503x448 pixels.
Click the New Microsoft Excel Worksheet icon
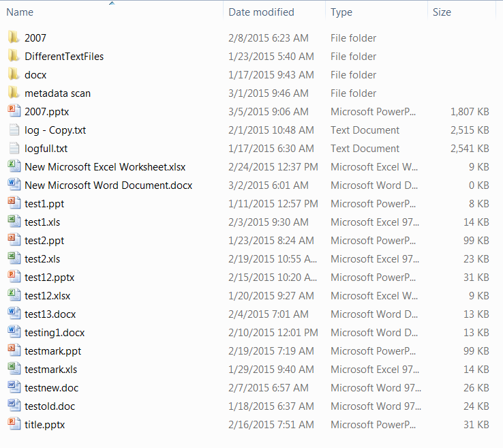[x=13, y=167]
